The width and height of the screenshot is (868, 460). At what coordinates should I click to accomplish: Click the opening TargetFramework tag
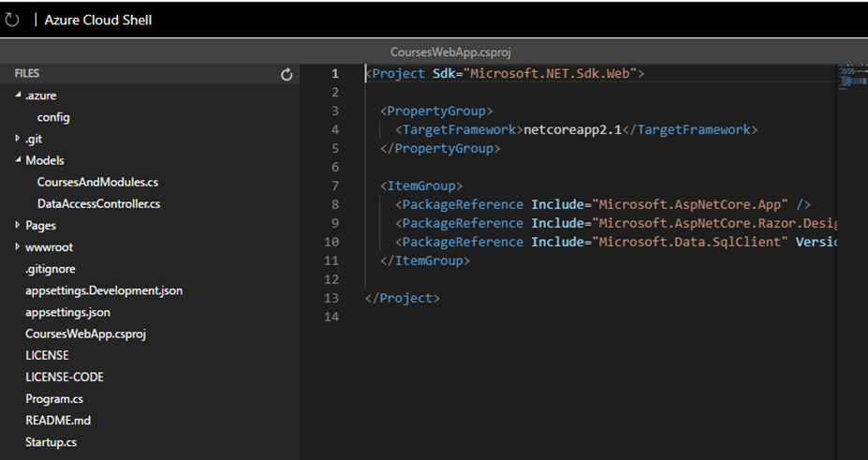(459, 129)
